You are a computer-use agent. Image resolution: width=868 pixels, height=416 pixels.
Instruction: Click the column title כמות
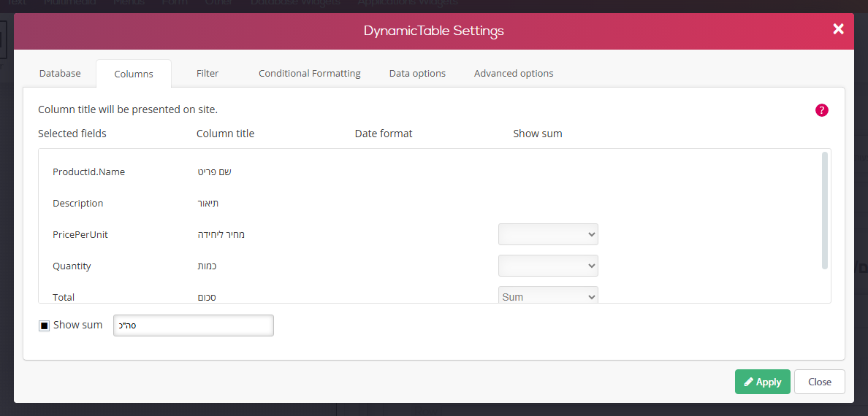pyautogui.click(x=207, y=266)
